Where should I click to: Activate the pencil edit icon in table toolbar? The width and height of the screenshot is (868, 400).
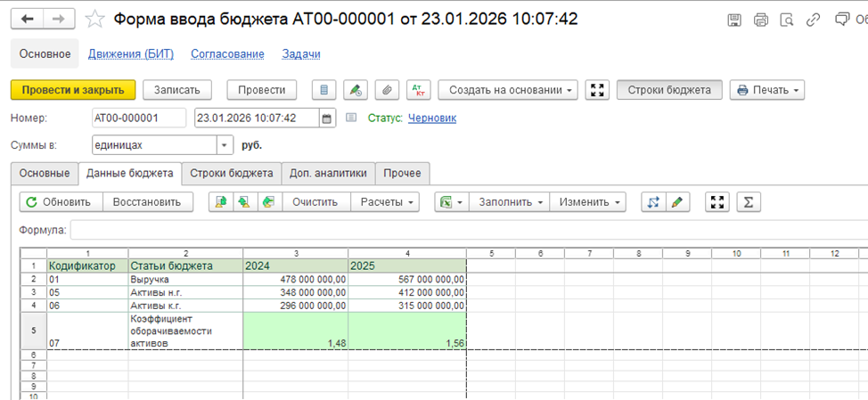[678, 202]
